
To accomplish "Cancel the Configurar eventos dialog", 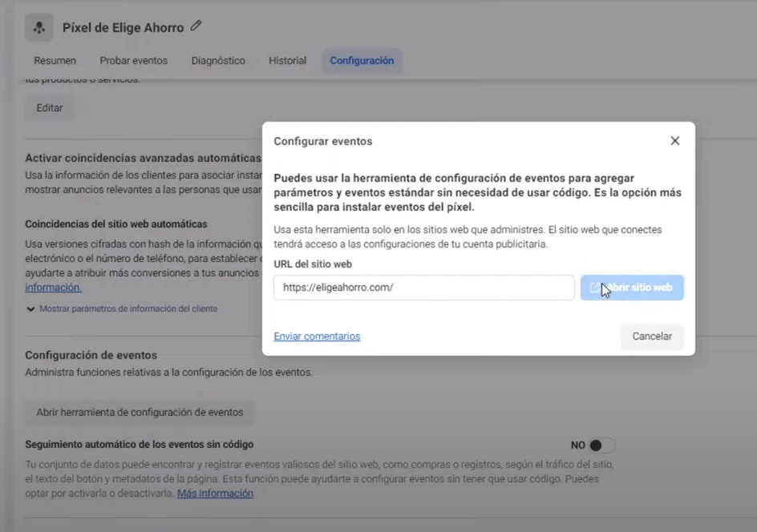I will [x=652, y=337].
